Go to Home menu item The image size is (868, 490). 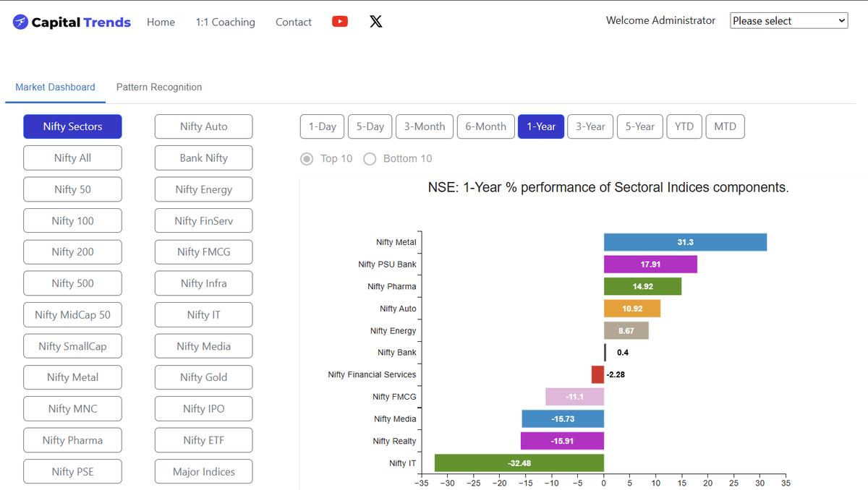(x=161, y=22)
